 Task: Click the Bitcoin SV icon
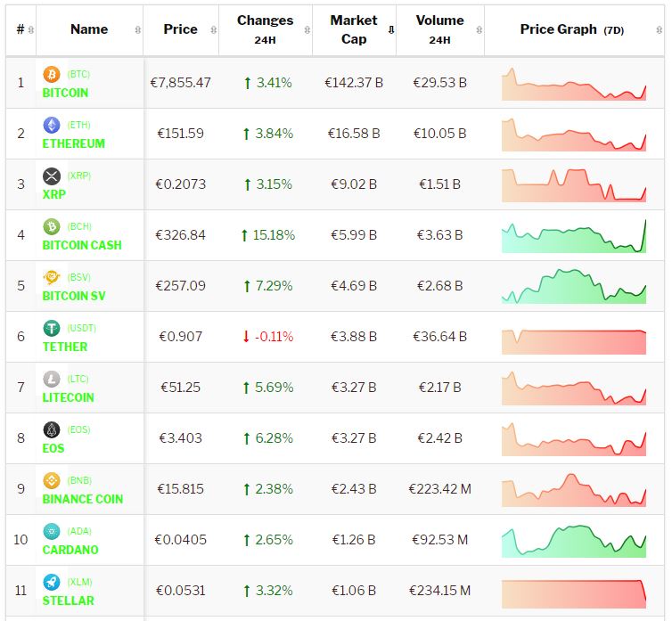(x=52, y=277)
